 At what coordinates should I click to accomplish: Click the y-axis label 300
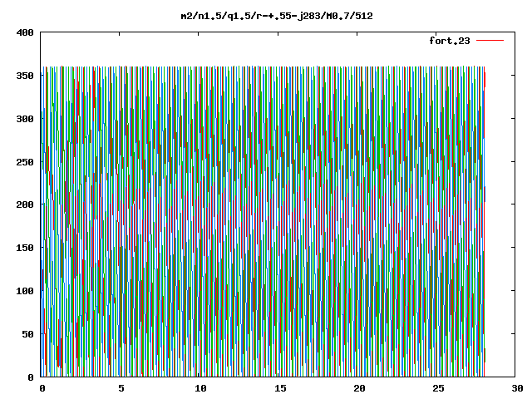[x=25, y=119]
